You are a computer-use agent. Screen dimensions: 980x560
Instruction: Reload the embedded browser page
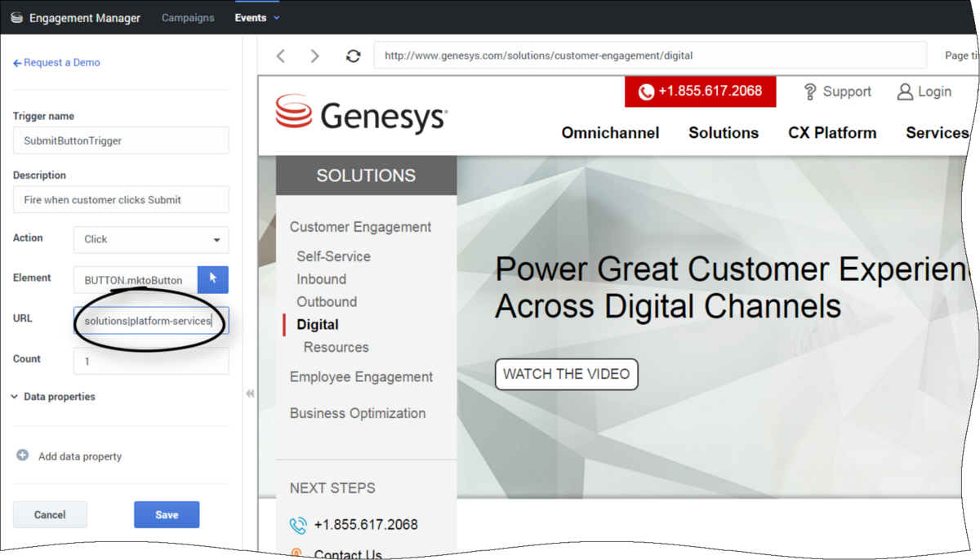353,56
